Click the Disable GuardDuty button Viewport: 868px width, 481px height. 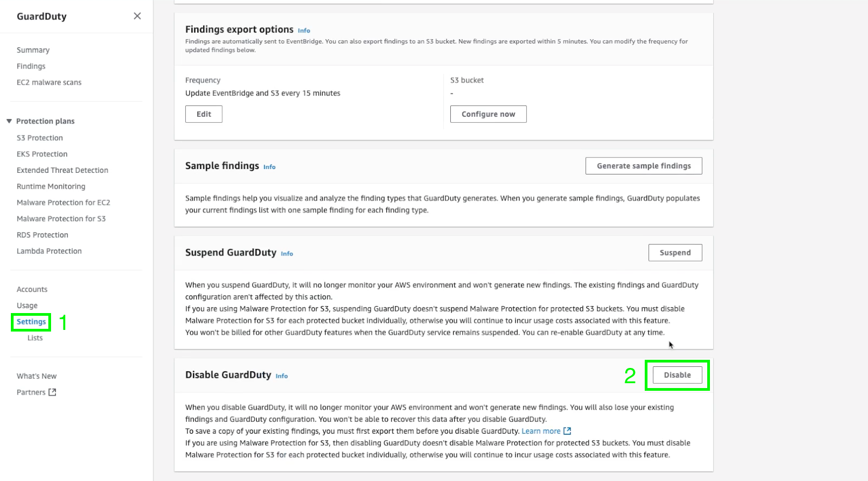[x=677, y=375]
